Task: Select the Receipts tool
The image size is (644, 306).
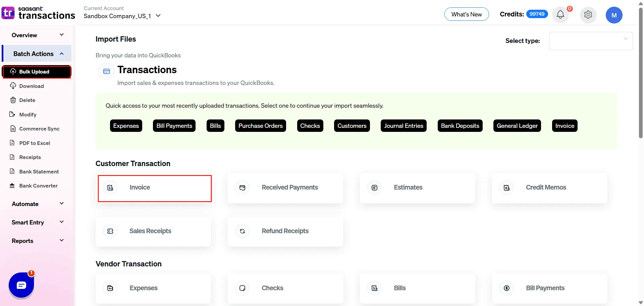Action: click(x=30, y=157)
